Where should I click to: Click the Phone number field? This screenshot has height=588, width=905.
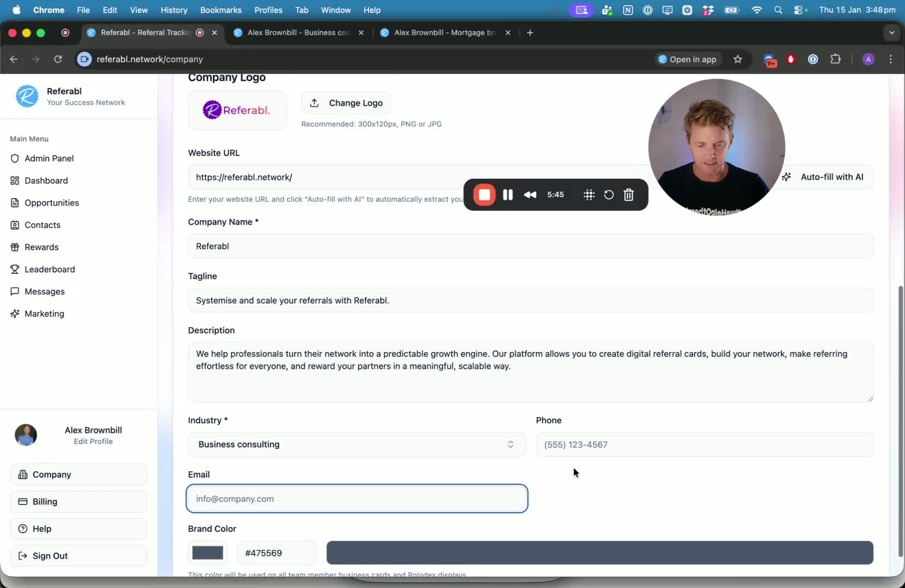click(705, 445)
